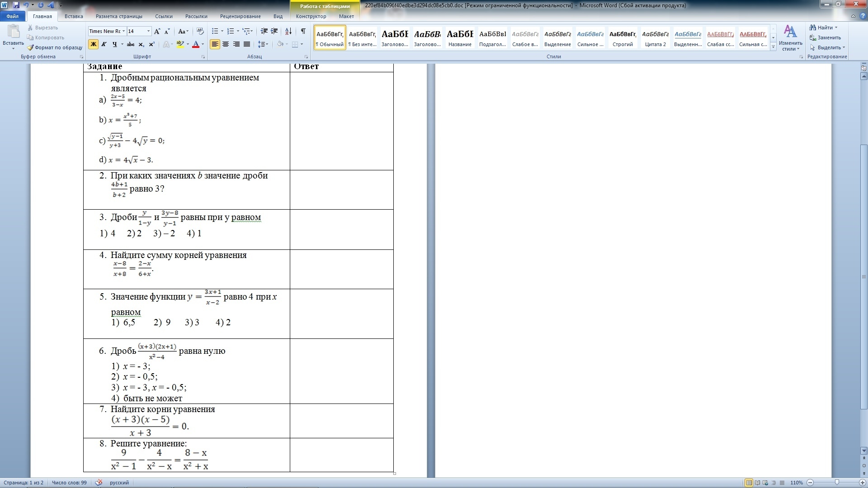The image size is (868, 488).
Task: Activate Format Painter (Формат по образцу)
Action: (55, 47)
